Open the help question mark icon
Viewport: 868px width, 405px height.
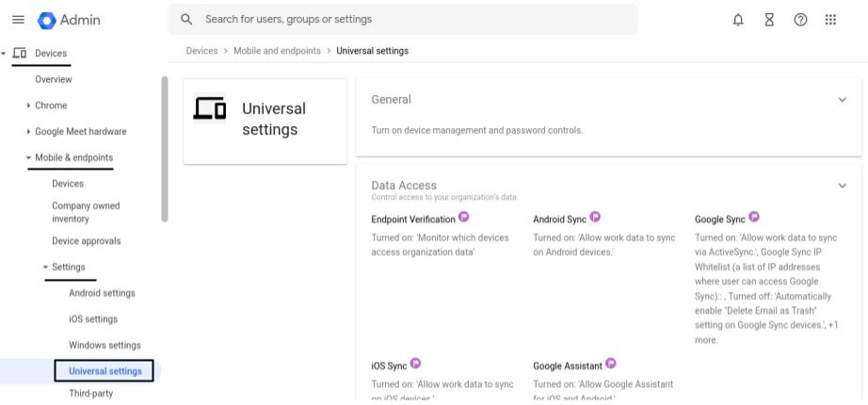pos(800,20)
